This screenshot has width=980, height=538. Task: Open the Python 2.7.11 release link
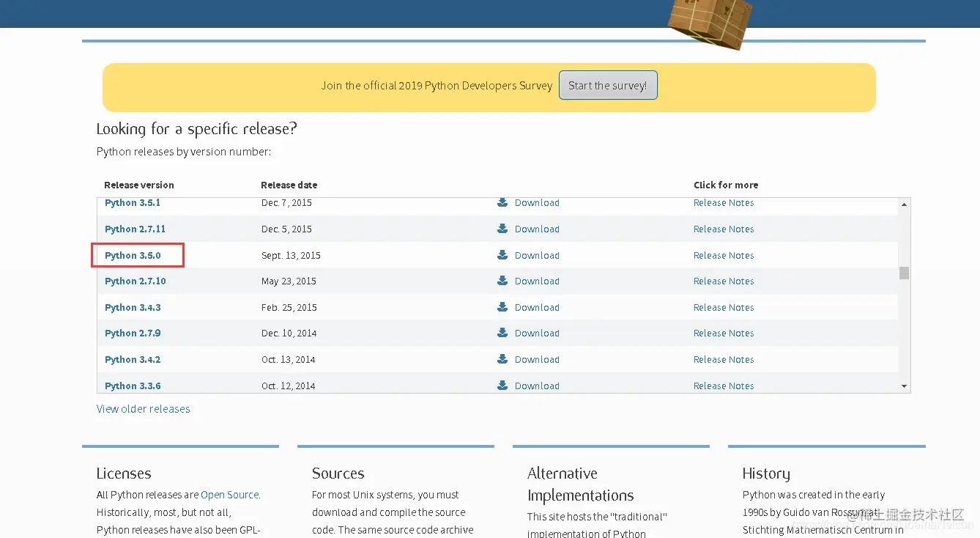pos(136,229)
